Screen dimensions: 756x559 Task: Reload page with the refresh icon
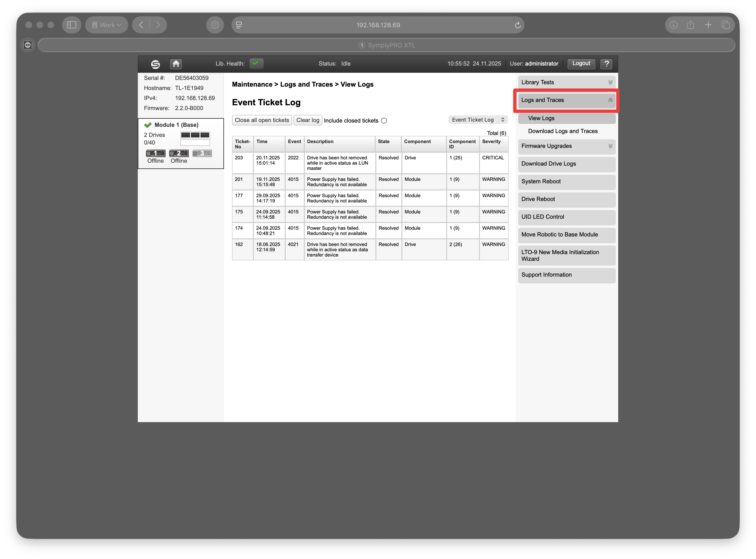(x=517, y=25)
